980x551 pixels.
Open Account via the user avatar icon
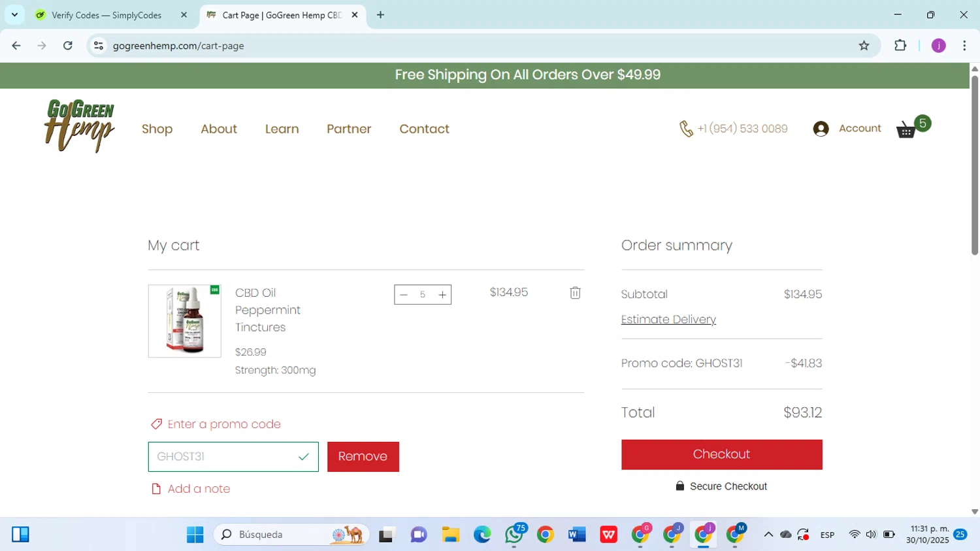coord(821,129)
